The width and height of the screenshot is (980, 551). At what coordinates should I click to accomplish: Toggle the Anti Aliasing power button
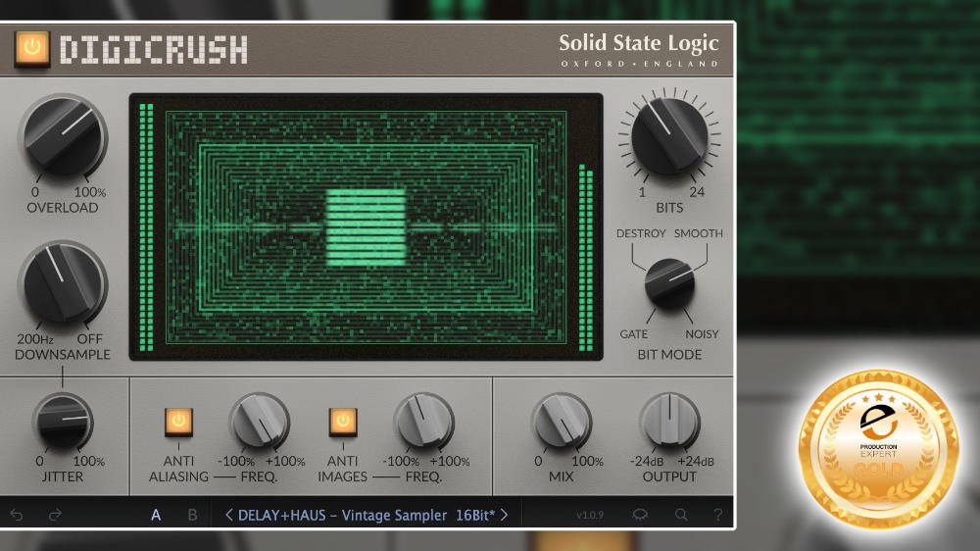[x=178, y=423]
